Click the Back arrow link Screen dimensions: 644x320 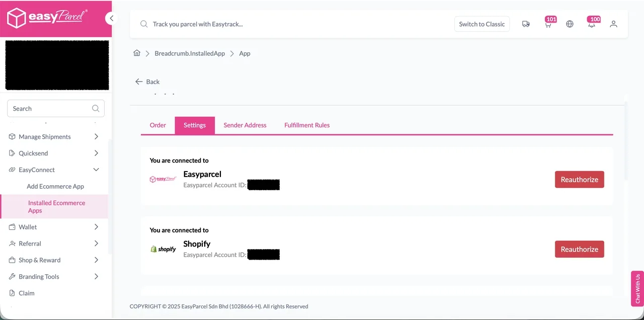[147, 82]
